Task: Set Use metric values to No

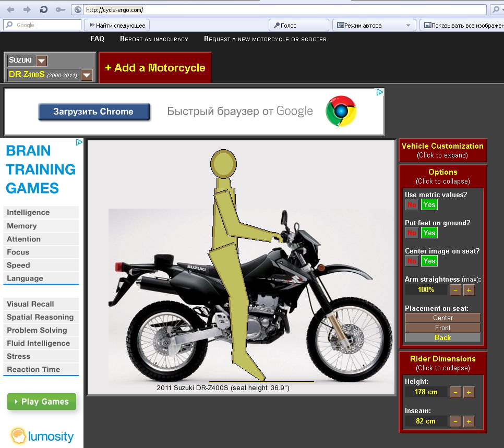Action: coord(412,204)
